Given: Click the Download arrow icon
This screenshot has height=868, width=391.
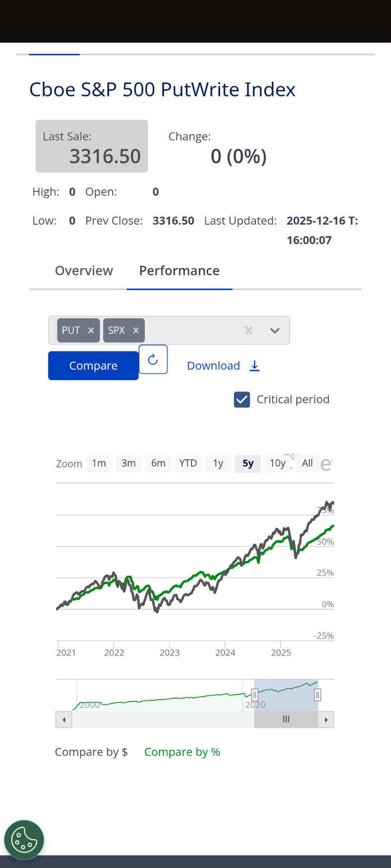Looking at the screenshot, I should coord(255,366).
